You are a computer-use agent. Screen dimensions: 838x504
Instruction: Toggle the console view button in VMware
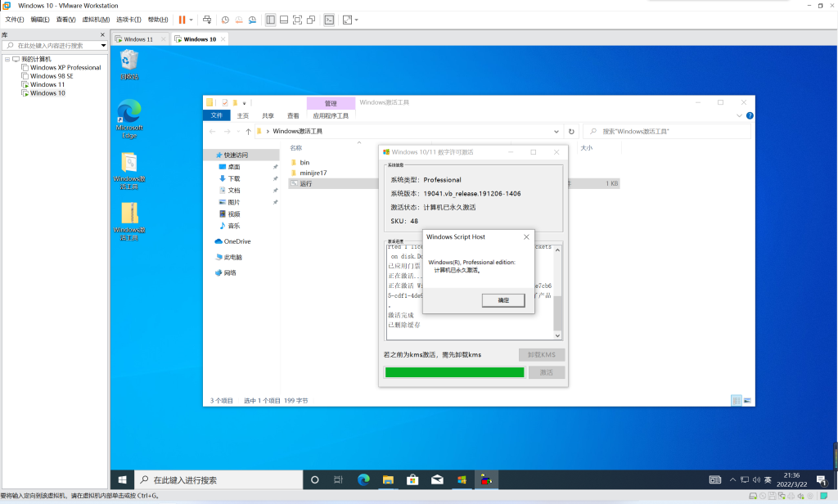tap(329, 20)
